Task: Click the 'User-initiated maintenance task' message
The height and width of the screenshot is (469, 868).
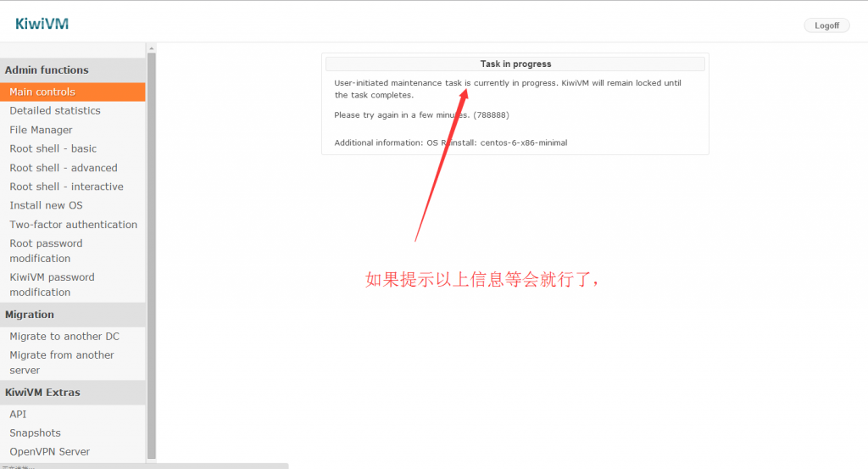Action: pyautogui.click(x=508, y=89)
